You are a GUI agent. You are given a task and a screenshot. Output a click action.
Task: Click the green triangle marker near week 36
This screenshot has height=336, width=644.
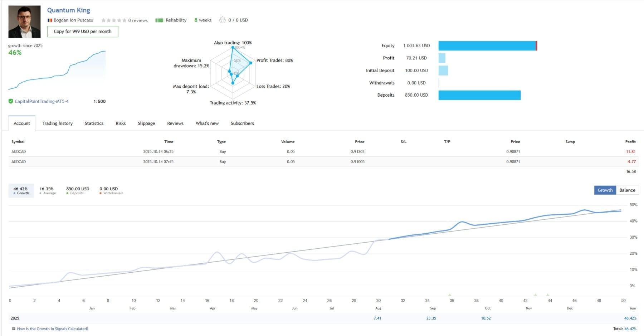pyautogui.click(x=450, y=295)
